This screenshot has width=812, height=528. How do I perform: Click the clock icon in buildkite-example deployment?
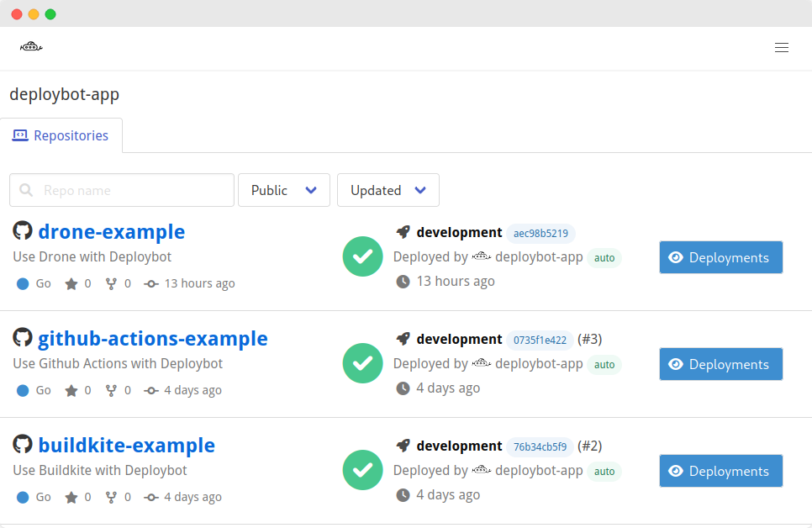[x=403, y=495]
